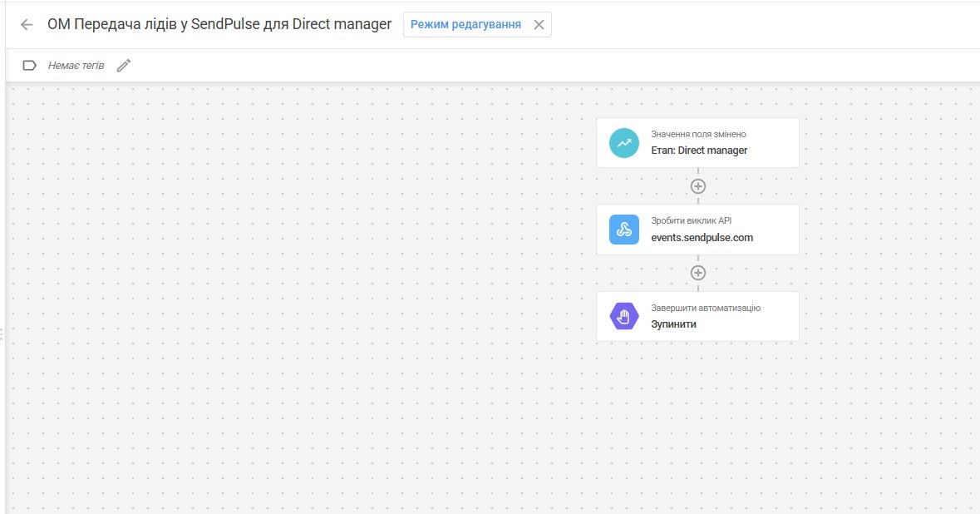980x514 pixels.
Task: Click the teal trend trigger icon
Action: (623, 142)
